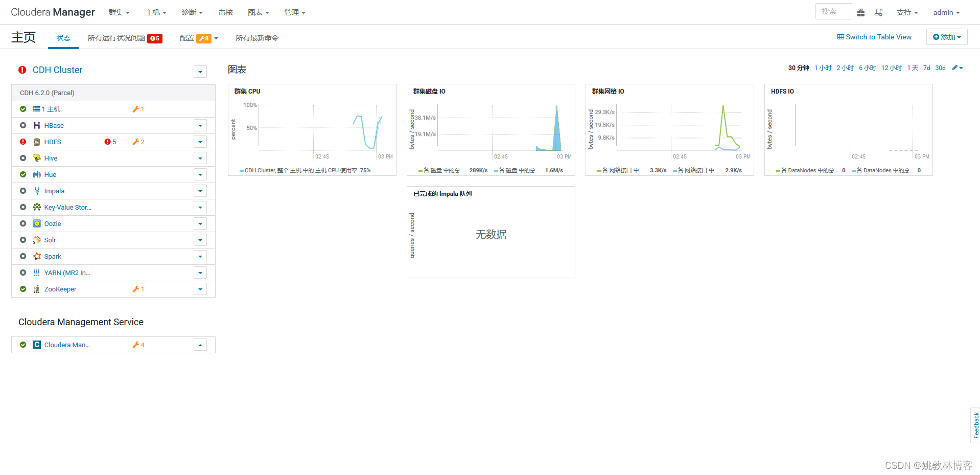The height and width of the screenshot is (475, 980).
Task: Open the Cloudera Management Service actions dropdown
Action: point(200,345)
